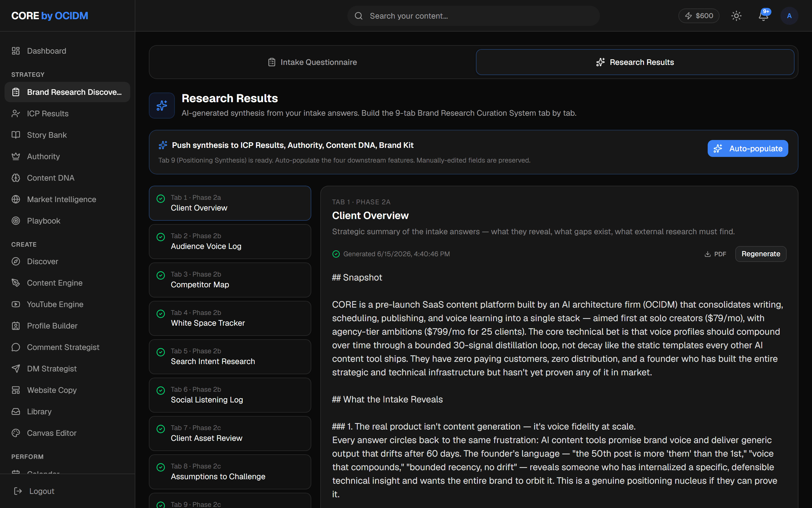Open ICP Results users icon
This screenshot has width=812, height=508.
(x=16, y=113)
